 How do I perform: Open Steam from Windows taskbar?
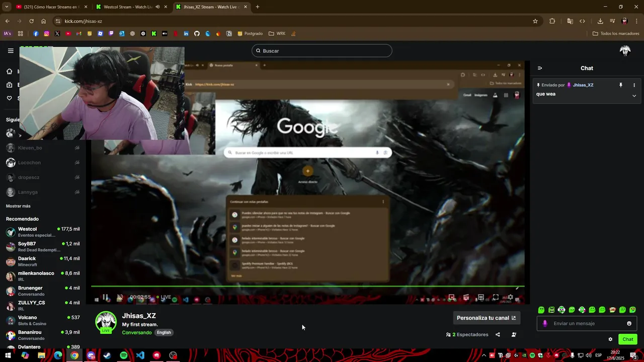pyautogui.click(x=107, y=355)
